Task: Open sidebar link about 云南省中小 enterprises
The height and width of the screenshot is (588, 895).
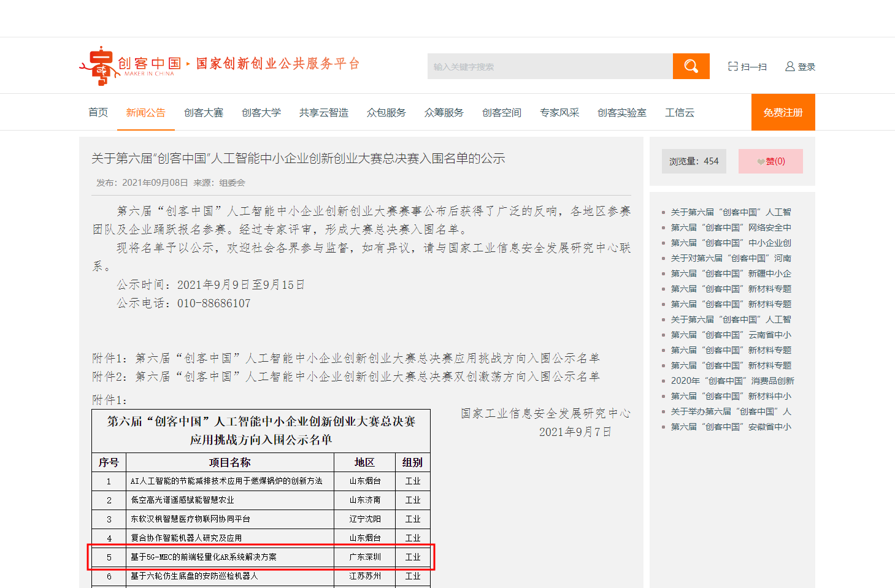Action: pos(729,334)
